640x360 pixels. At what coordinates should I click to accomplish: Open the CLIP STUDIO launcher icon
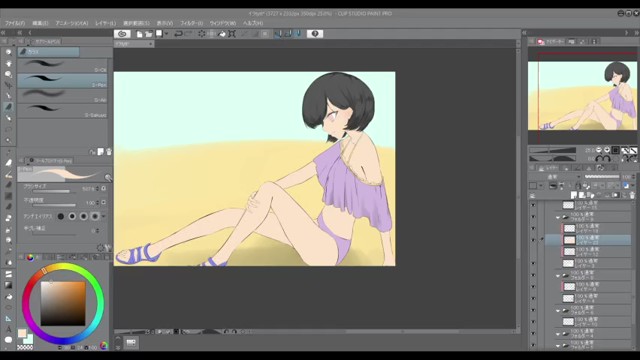pyautogui.click(x=122, y=34)
